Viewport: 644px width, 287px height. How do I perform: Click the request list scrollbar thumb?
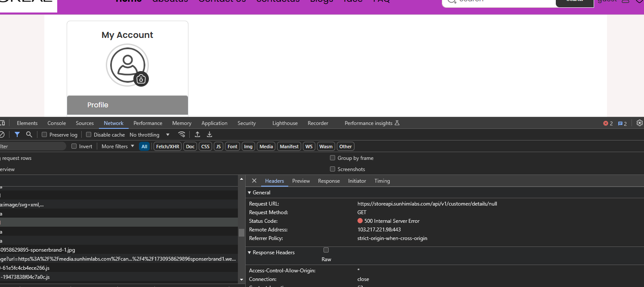[241, 233]
